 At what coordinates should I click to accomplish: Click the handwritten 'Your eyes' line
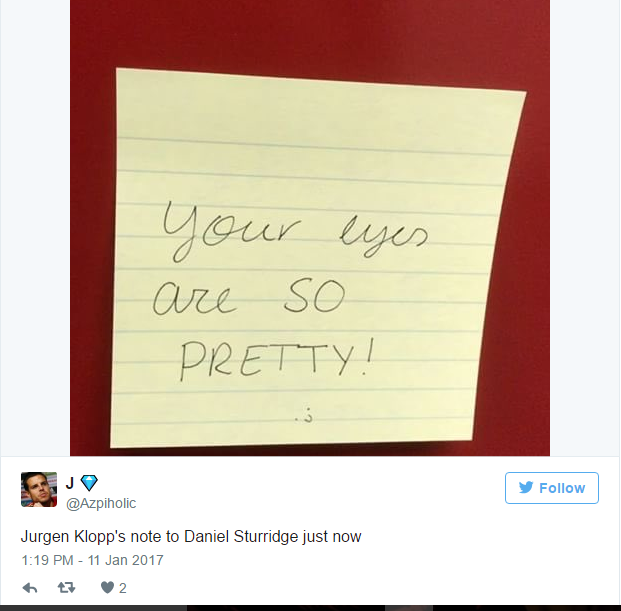pos(295,232)
